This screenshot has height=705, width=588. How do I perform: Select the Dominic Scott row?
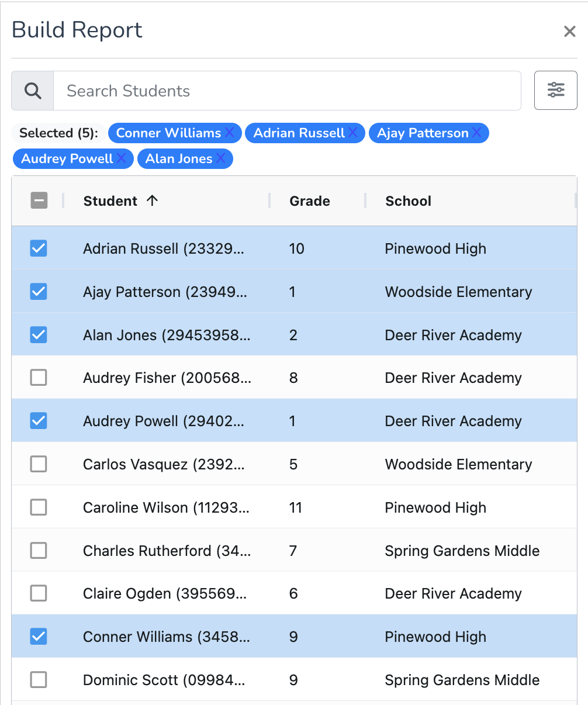(294, 679)
